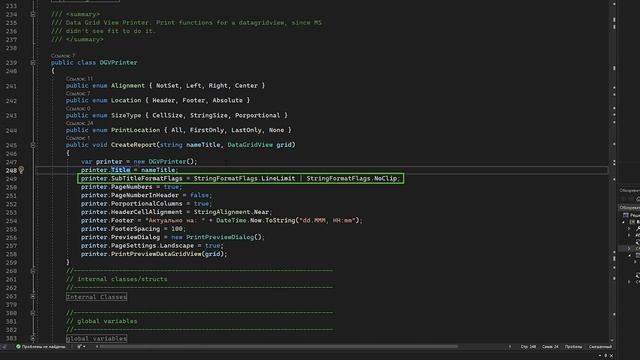The image size is (640, 360).
Task: Click the 'Симв: 24' column indicator
Action: (x=550, y=347)
